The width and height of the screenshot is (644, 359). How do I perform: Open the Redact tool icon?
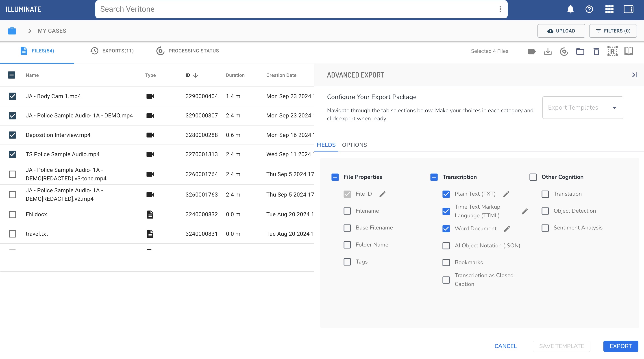click(x=612, y=51)
